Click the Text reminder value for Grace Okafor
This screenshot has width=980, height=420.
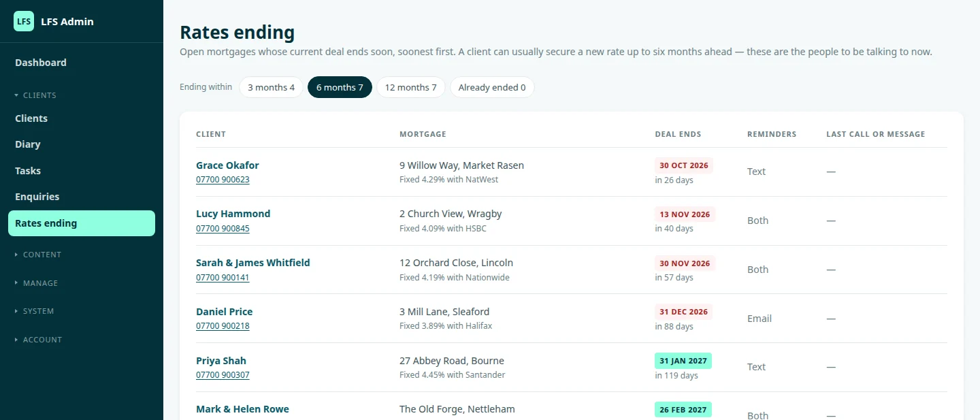[x=757, y=172]
